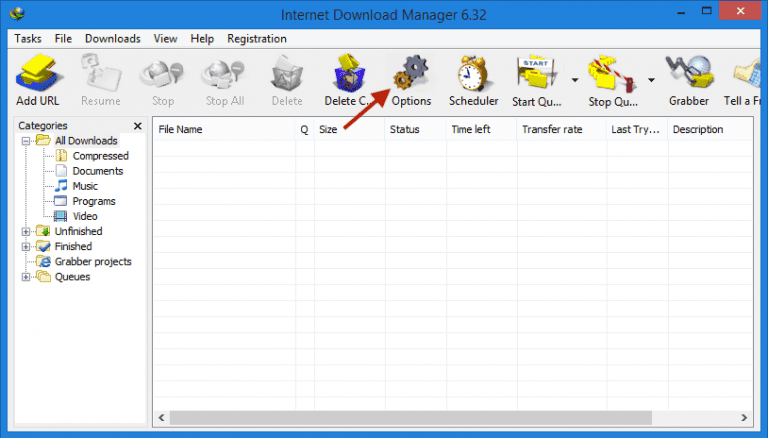768x438 pixels.
Task: Sort by Last Try column header
Action: pyautogui.click(x=637, y=129)
